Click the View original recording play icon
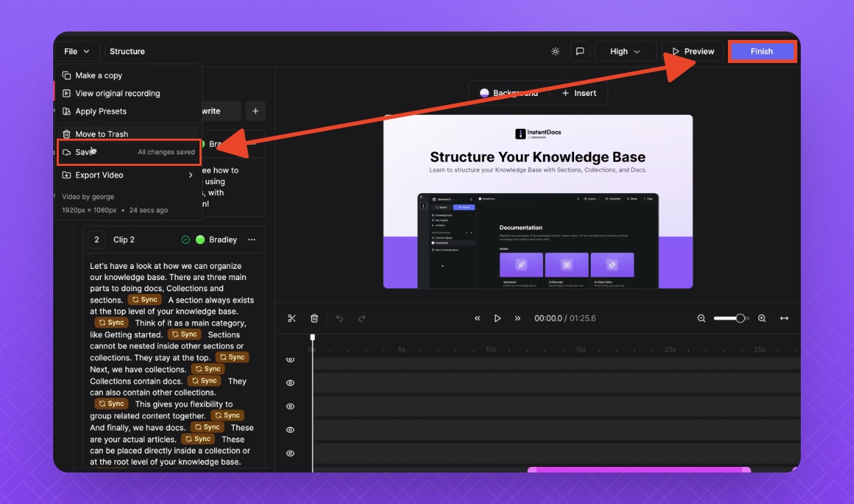Viewport: 854px width, 504px height. 66,93
